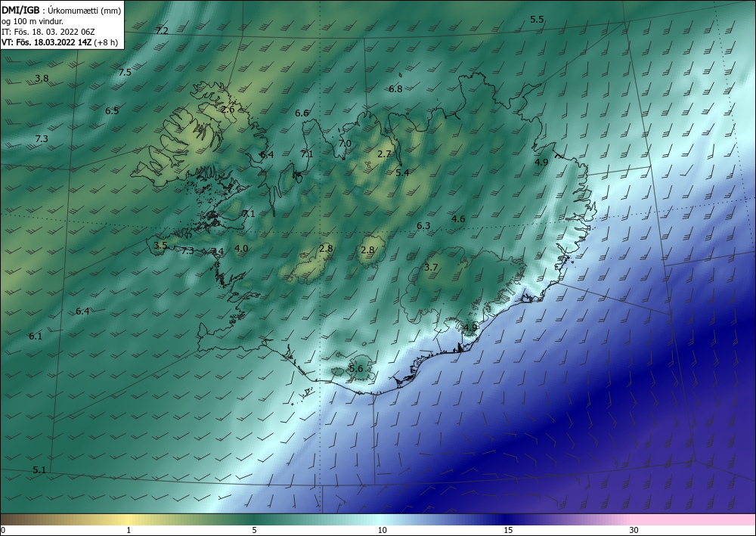The image size is (756, 536).
Task: Click the 5.4 value label
Action: (403, 172)
